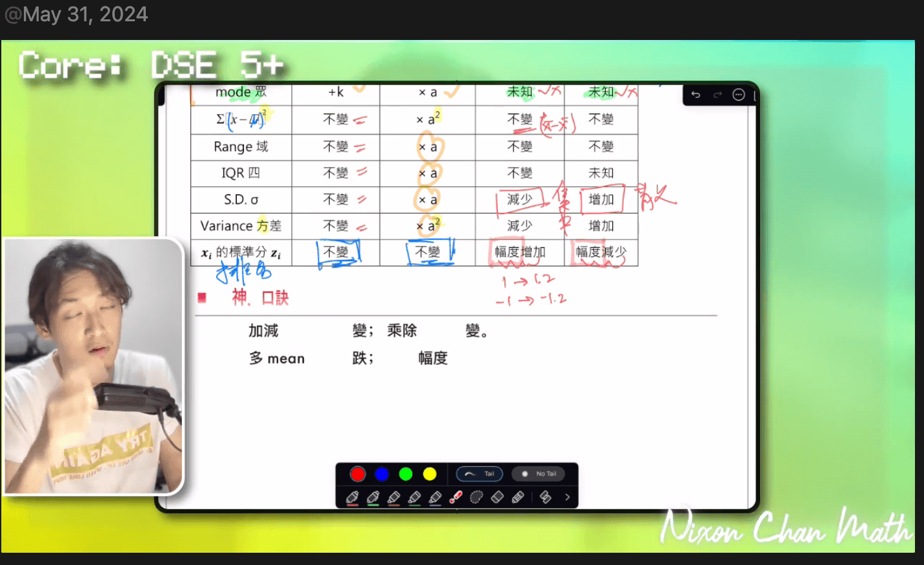Click the '未知' cell in the IQR row
The width and height of the screenshot is (924, 565).
[x=601, y=173]
